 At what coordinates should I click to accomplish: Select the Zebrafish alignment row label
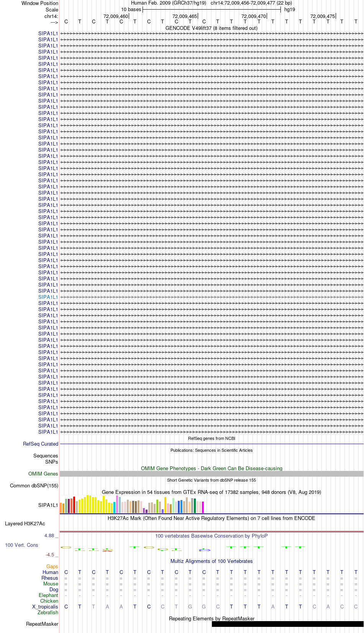(48, 612)
